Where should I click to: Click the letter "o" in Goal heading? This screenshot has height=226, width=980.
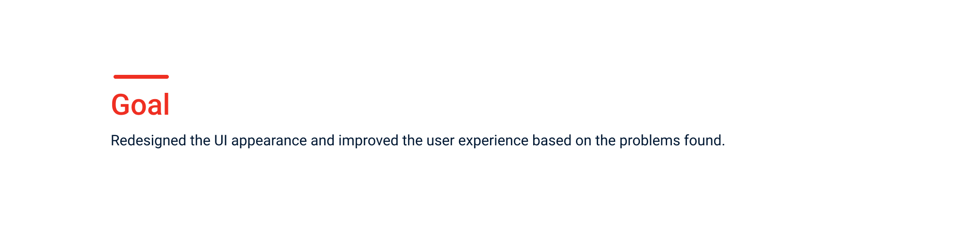click(x=140, y=107)
